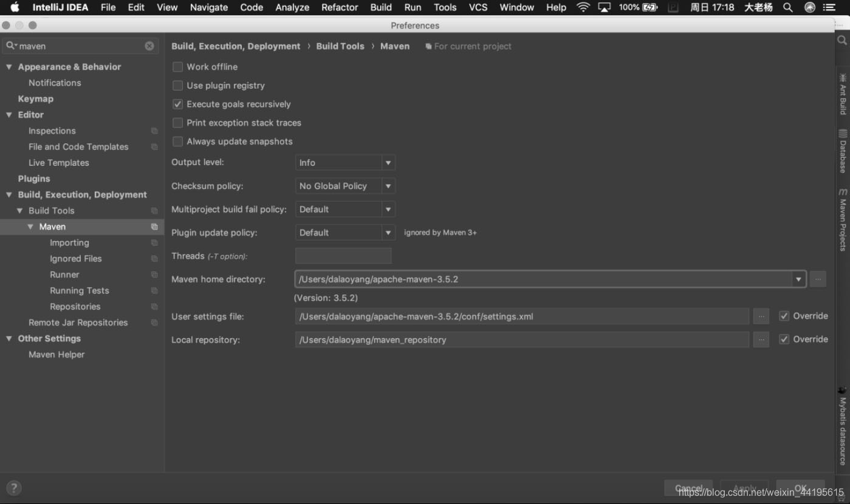Click project-level icon beside Remote Jar Repositories

point(154,322)
